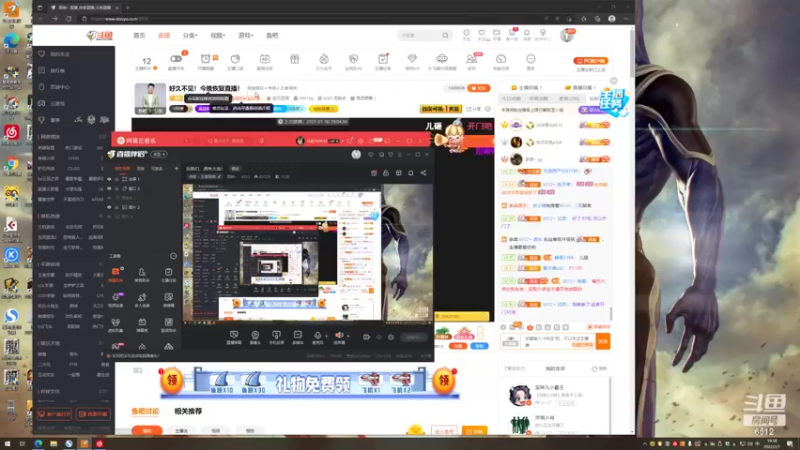Expand the 分类 navigation dropdown
800x450 pixels.
[x=189, y=36]
